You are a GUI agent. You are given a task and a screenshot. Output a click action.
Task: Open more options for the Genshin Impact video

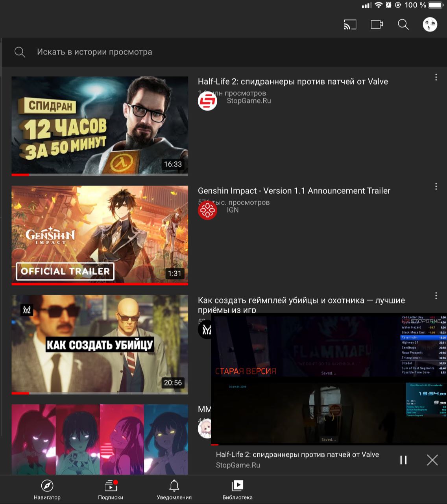click(x=436, y=187)
